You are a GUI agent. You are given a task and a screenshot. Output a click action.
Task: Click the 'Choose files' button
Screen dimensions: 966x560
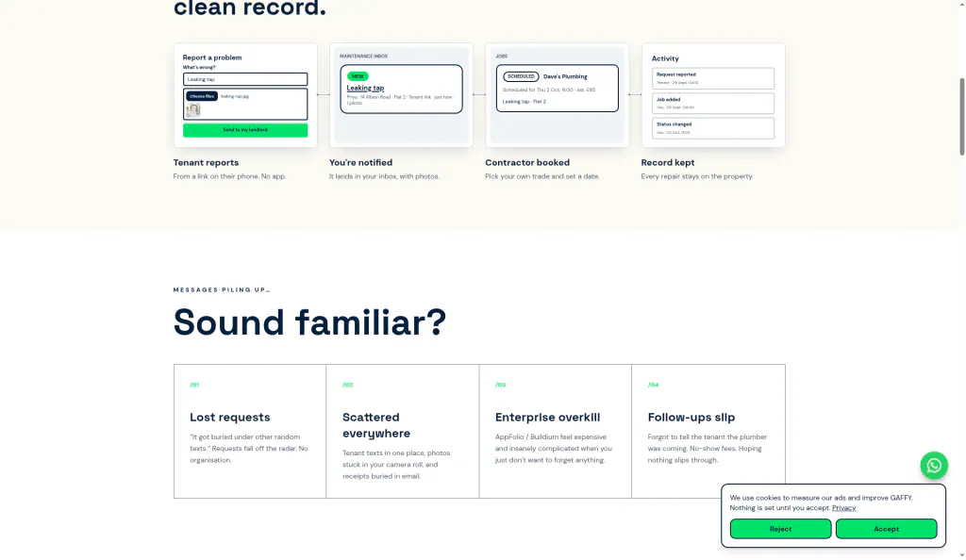pyautogui.click(x=202, y=96)
